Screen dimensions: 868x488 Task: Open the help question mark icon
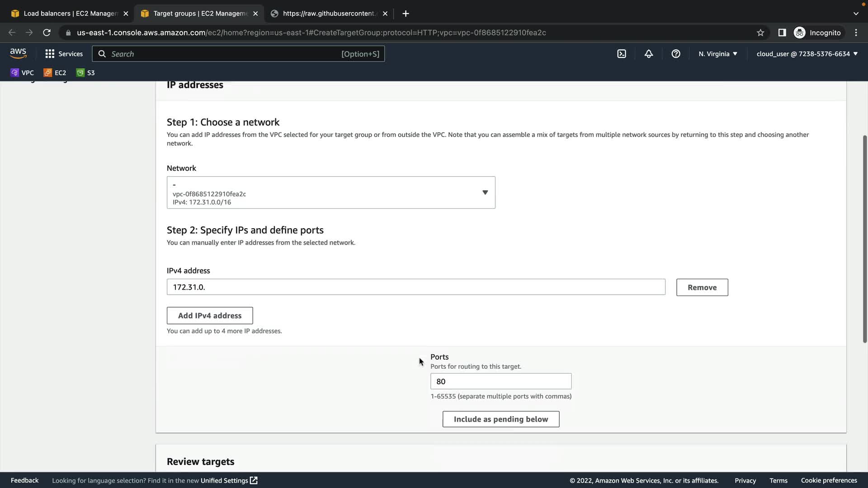tap(676, 54)
